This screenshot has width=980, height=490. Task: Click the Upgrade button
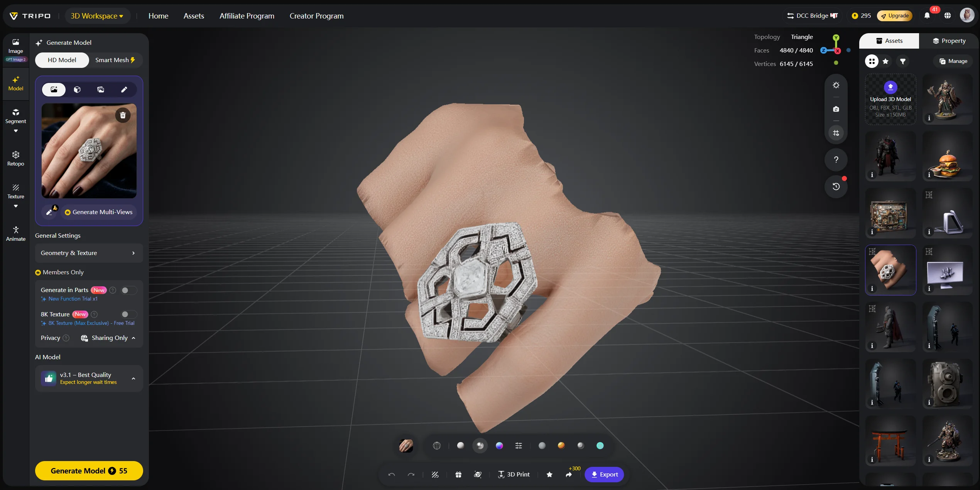(x=895, y=15)
